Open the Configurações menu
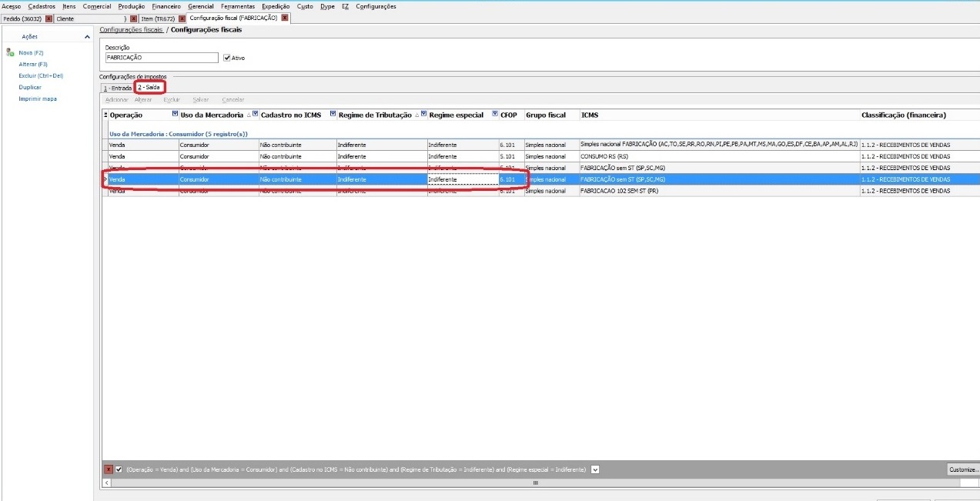 point(376,6)
